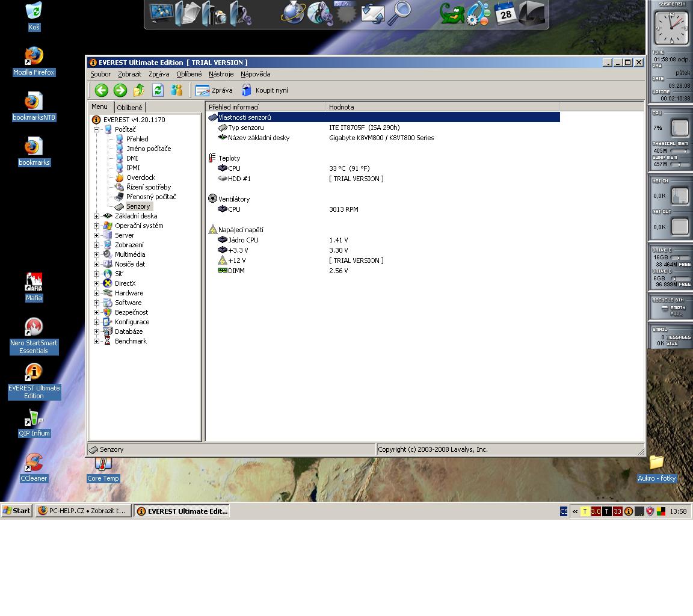Viewport: 693px width, 616px height.
Task: Select DMI tree item
Action: click(x=132, y=158)
